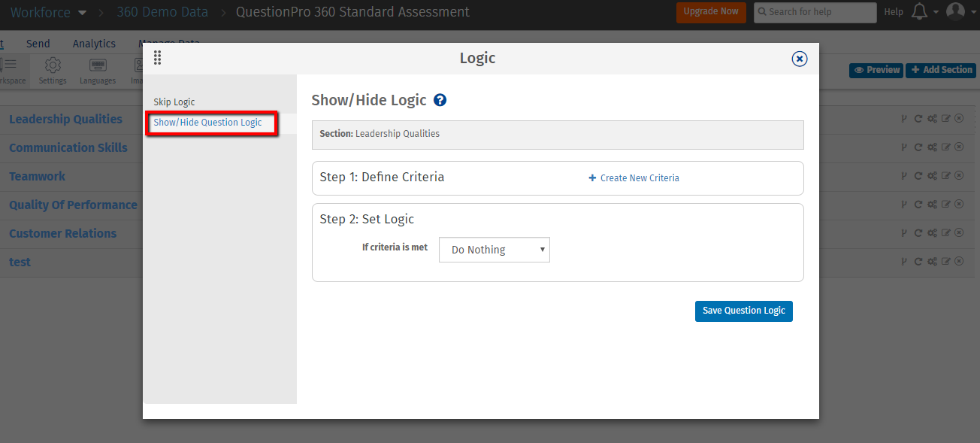Click the notifications bell icon
The height and width of the screenshot is (443, 980).
coord(918,11)
